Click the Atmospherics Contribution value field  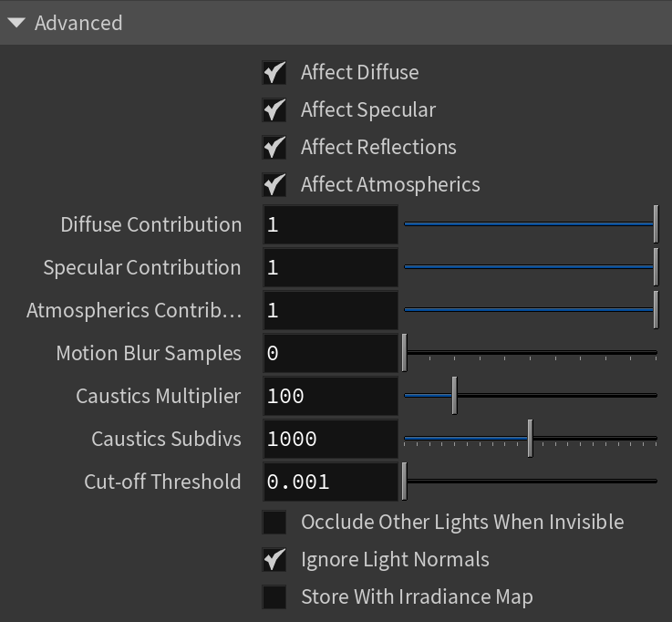tap(330, 311)
